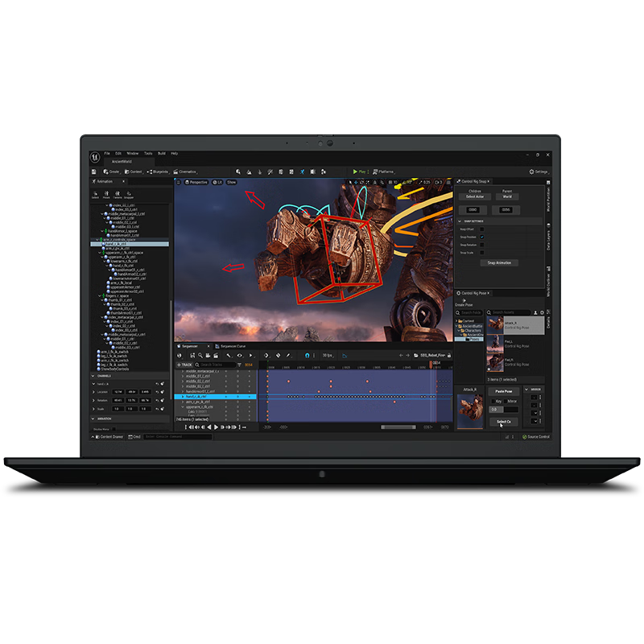Screen dimensions: 644x644
Task: Play the sequence in reverse
Action: tap(209, 427)
